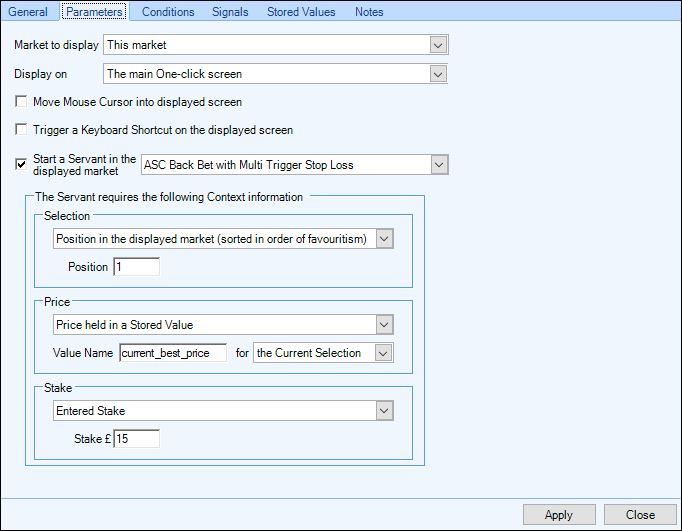Image resolution: width=682 pixels, height=531 pixels.
Task: Switch to the General tab
Action: [28, 12]
